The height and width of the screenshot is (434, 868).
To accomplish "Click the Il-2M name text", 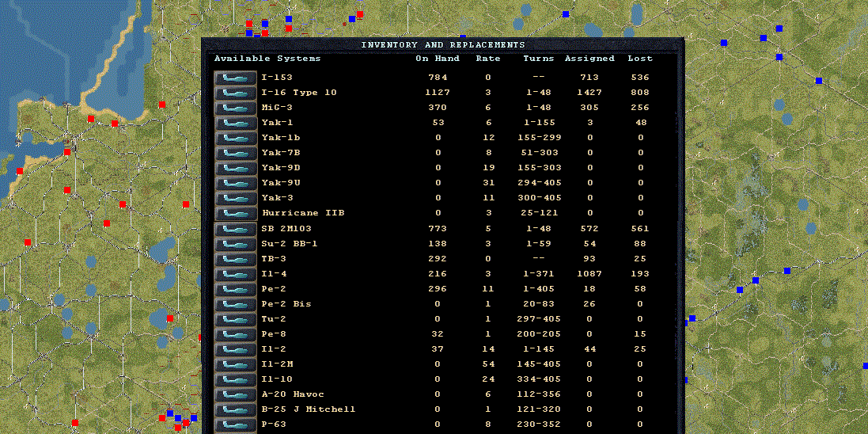I will click(x=279, y=364).
